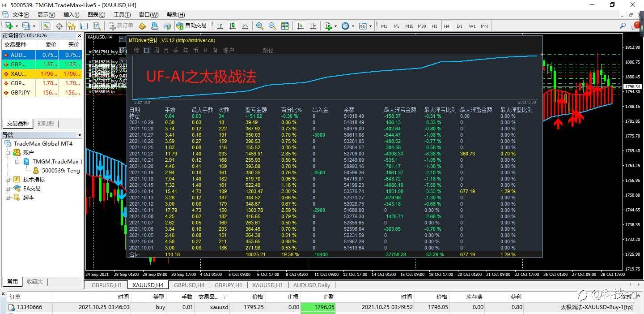Switch MTDriver stats to 月 view

tap(166, 50)
